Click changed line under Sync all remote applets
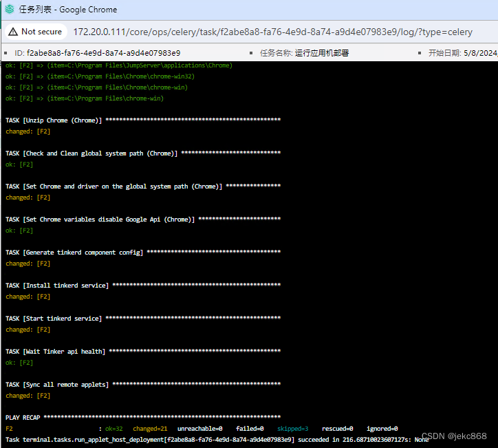This screenshot has height=448, width=498. (28, 396)
